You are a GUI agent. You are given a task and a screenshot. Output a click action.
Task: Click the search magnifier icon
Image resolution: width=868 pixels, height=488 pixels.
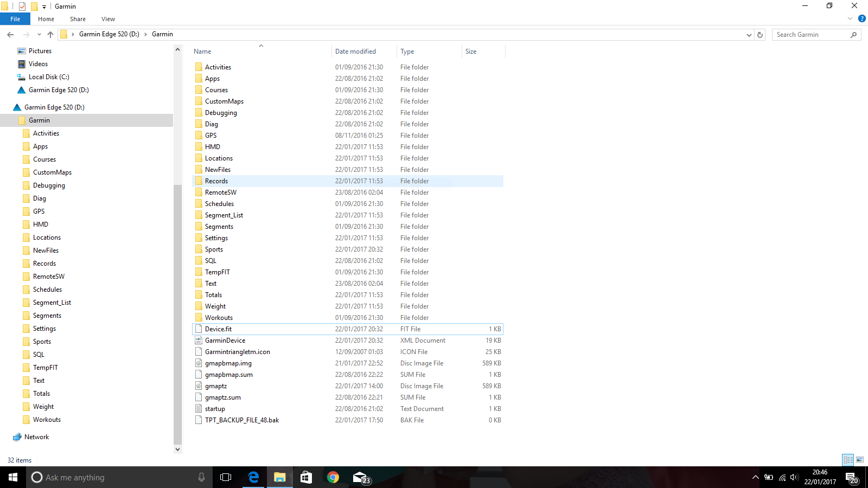click(853, 35)
